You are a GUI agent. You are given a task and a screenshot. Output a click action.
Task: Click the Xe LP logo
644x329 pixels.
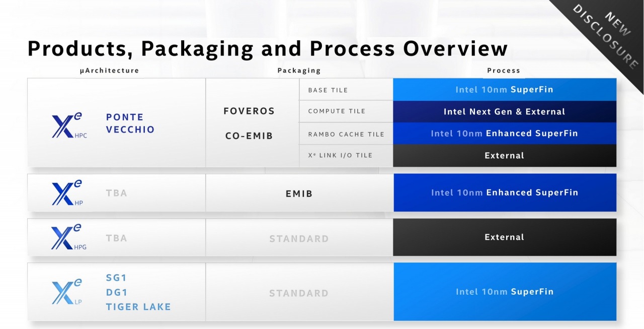67,292
